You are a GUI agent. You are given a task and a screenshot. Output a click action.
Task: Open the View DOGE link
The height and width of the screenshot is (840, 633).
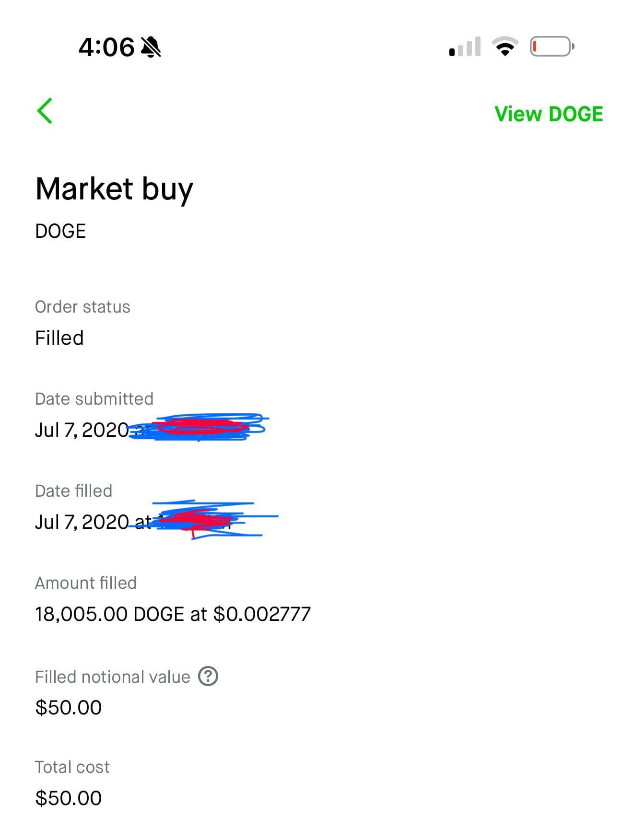pos(549,114)
